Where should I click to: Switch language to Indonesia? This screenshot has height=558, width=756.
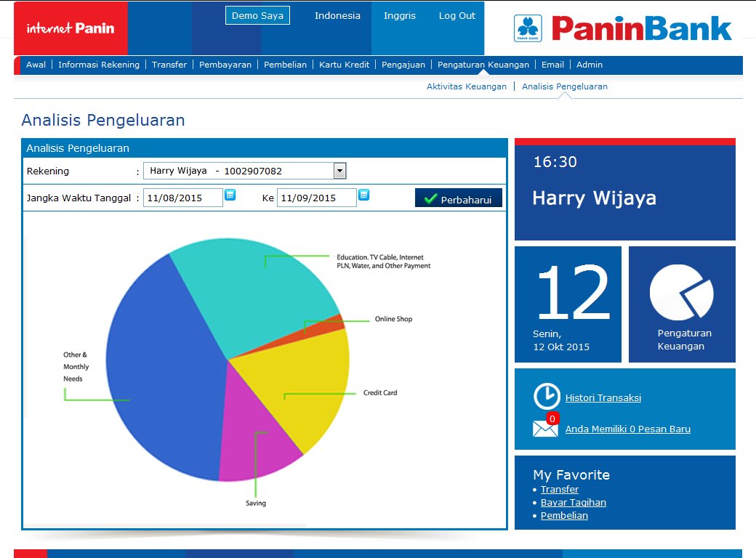pyautogui.click(x=337, y=15)
